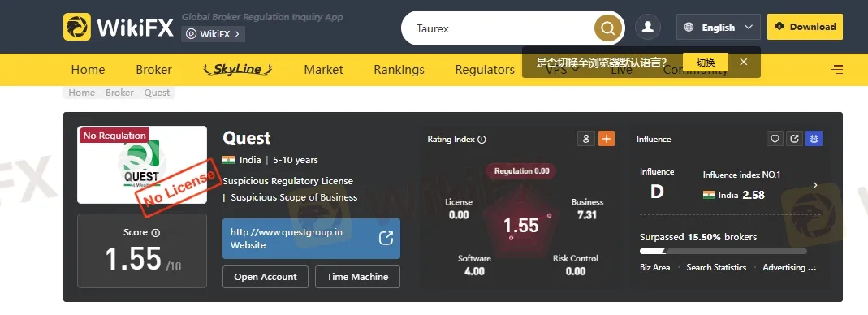Click the blue bug report icon
This screenshot has width=868, height=315.
tap(814, 139)
